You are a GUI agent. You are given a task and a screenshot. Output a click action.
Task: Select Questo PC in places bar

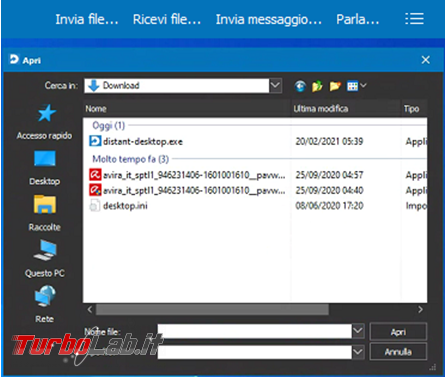click(x=44, y=259)
